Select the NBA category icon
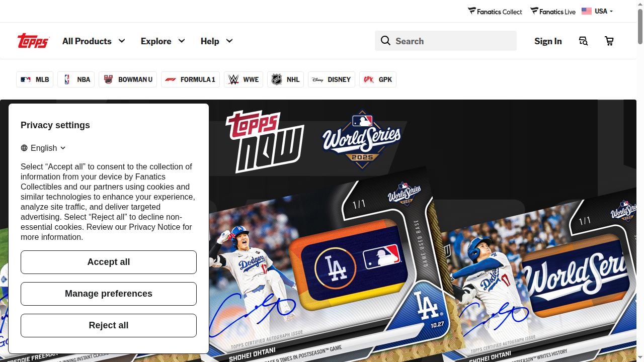Screen dimensions: 644x362 point(66,79)
